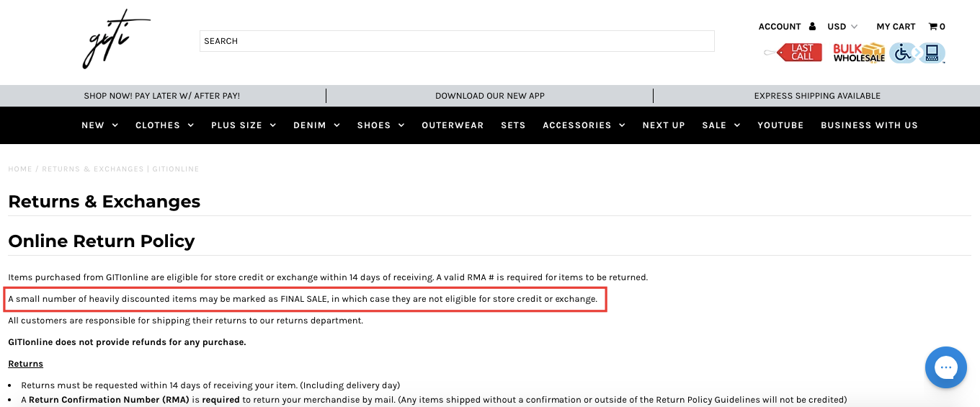This screenshot has width=980, height=407.
Task: Expand the ACCESSORIES menu
Action: click(584, 125)
